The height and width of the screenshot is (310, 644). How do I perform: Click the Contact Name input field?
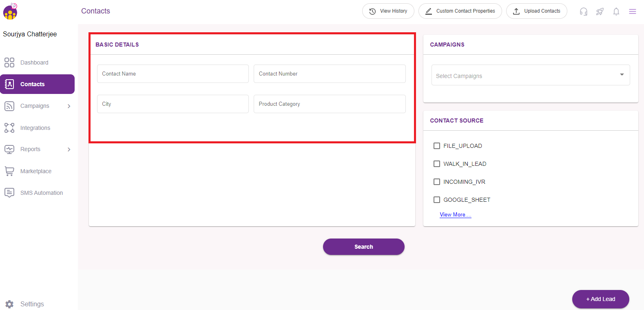pos(173,74)
